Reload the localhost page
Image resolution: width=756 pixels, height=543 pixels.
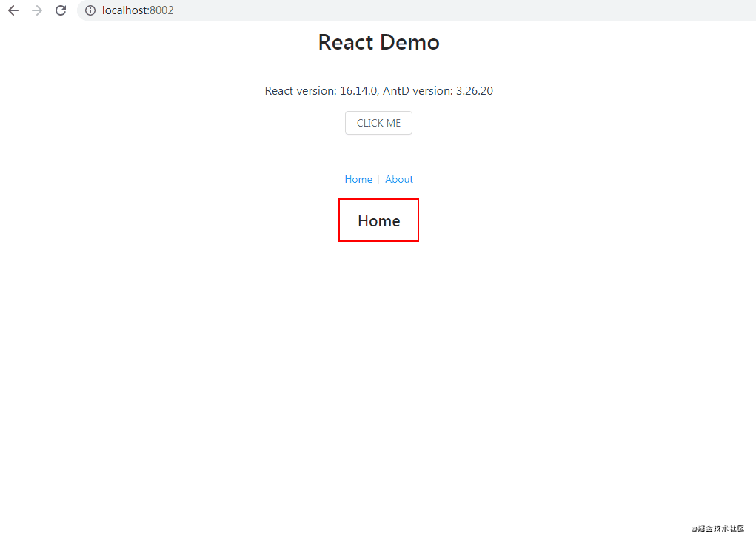coord(61,10)
